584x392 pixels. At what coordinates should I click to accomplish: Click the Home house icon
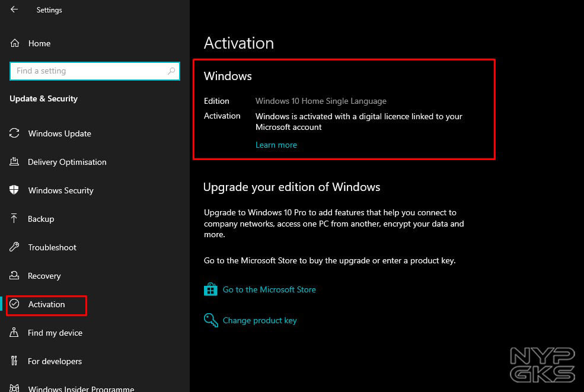click(x=15, y=43)
